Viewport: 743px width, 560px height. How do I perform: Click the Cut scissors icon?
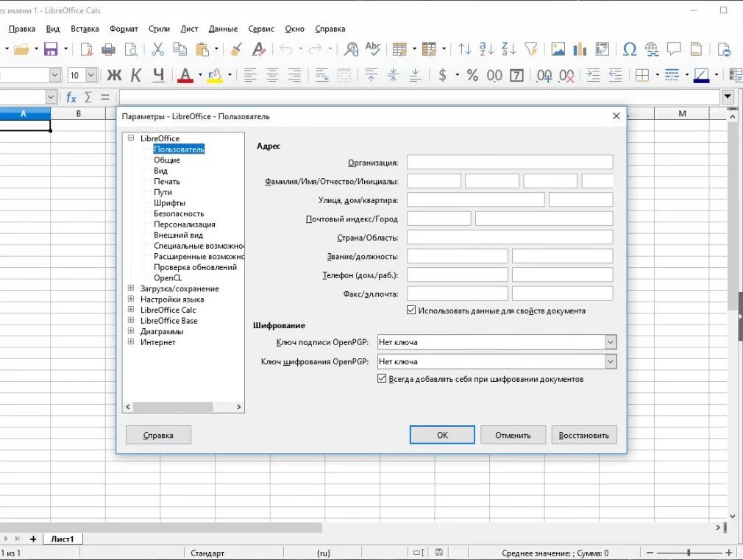pos(157,49)
